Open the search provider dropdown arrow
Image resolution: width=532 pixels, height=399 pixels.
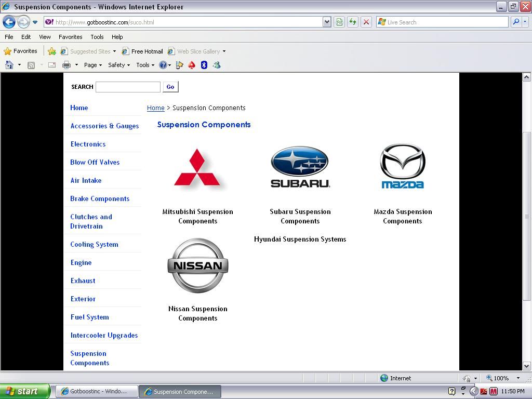(x=525, y=22)
